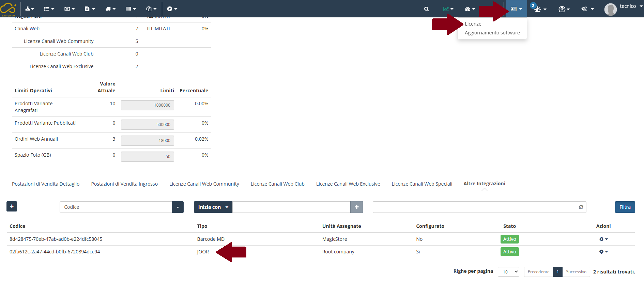Click the Configurato column header
Image resolution: width=644 pixels, height=282 pixels.
(x=430, y=226)
